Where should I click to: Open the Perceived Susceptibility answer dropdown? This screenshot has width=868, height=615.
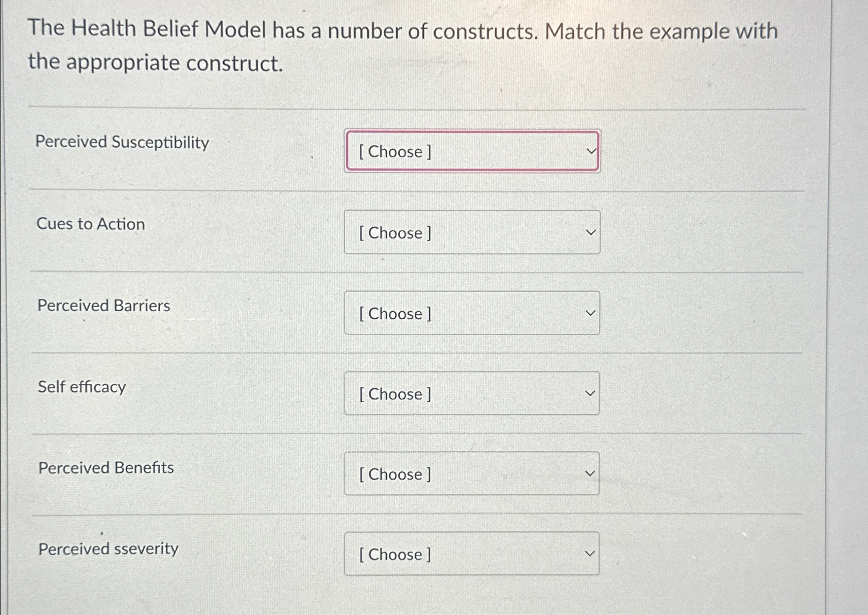tap(471, 152)
